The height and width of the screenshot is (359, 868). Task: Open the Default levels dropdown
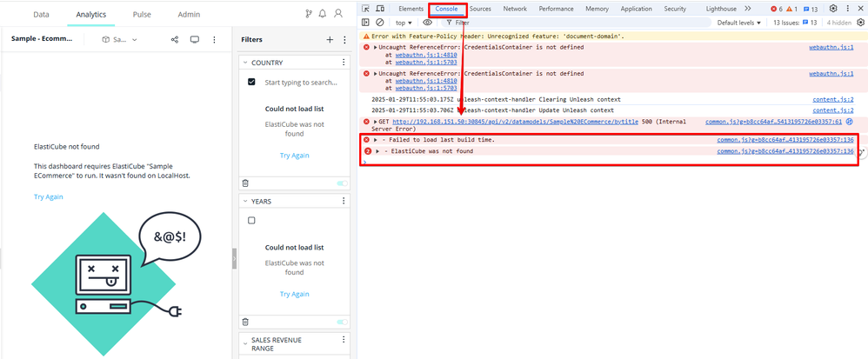(x=738, y=23)
